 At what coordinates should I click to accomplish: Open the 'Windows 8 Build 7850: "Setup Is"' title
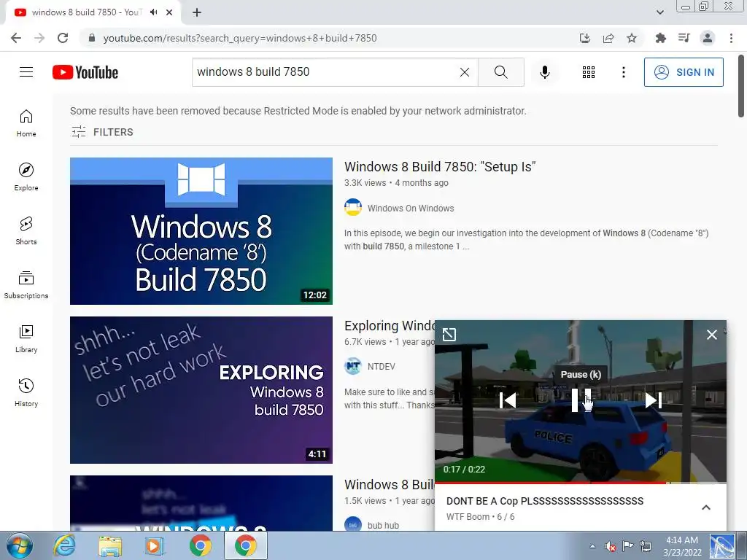440,167
